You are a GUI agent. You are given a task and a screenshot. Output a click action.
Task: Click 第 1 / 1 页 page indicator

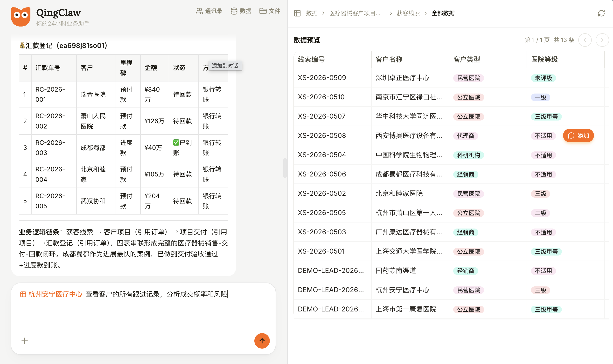click(537, 40)
